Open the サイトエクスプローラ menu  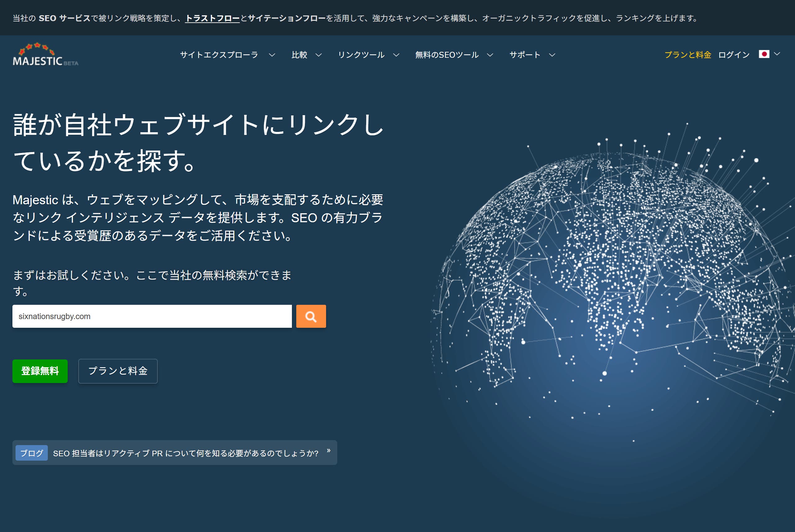pyautogui.click(x=219, y=55)
